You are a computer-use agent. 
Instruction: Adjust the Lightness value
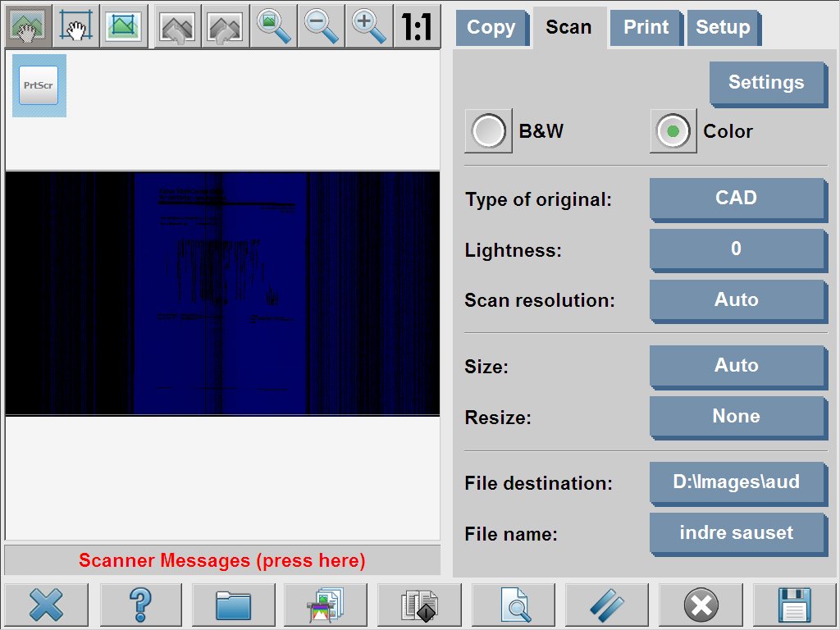click(x=737, y=249)
